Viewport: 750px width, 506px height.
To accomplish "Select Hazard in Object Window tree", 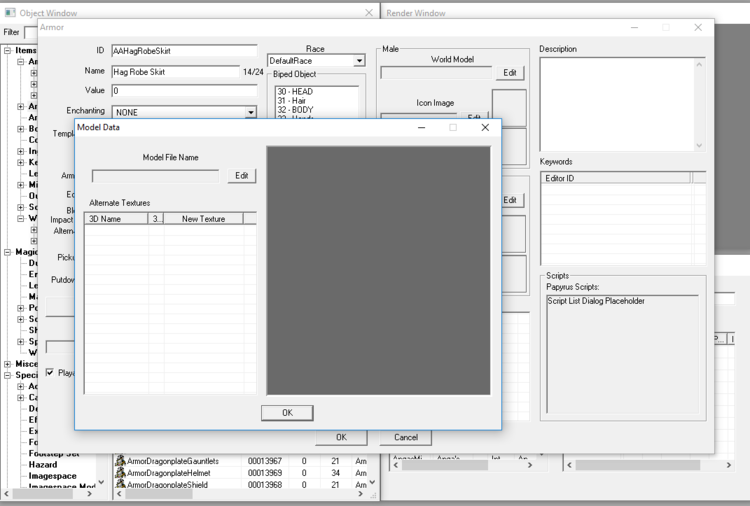I will pos(43,464).
